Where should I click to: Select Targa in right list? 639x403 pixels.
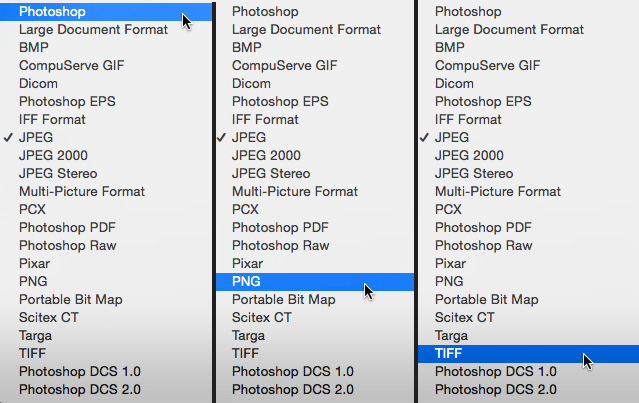(529, 336)
